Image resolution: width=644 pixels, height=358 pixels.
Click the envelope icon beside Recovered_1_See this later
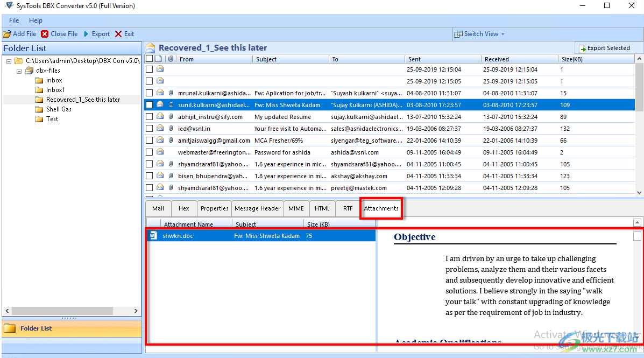click(x=150, y=47)
